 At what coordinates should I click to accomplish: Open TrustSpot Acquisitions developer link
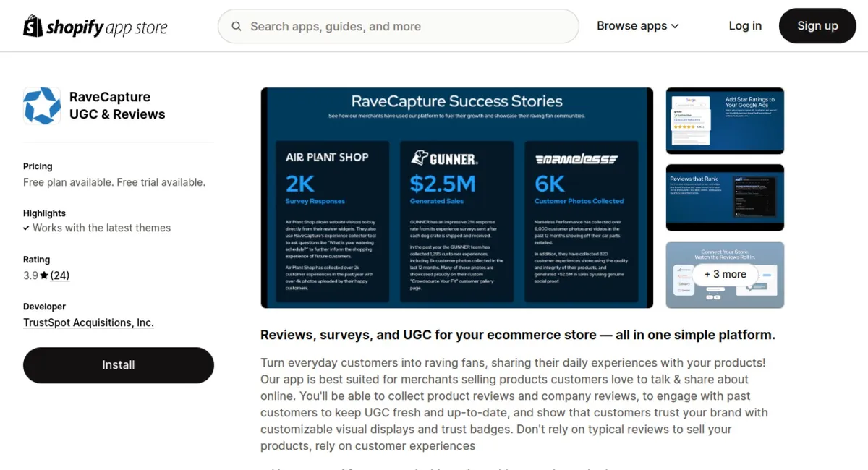pos(88,323)
